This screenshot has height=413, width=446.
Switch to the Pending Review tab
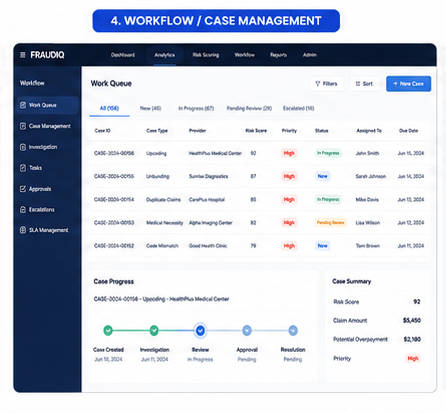click(x=249, y=108)
